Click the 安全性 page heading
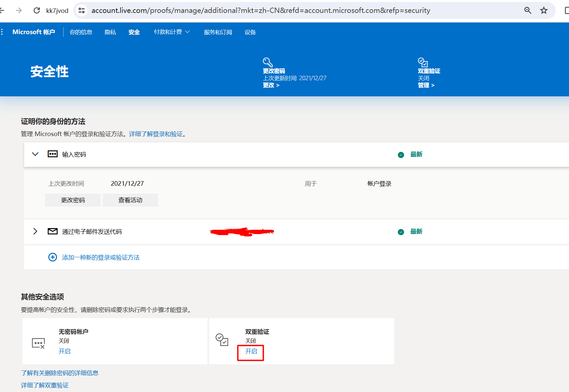Image resolution: width=569 pixels, height=392 pixels. click(49, 72)
